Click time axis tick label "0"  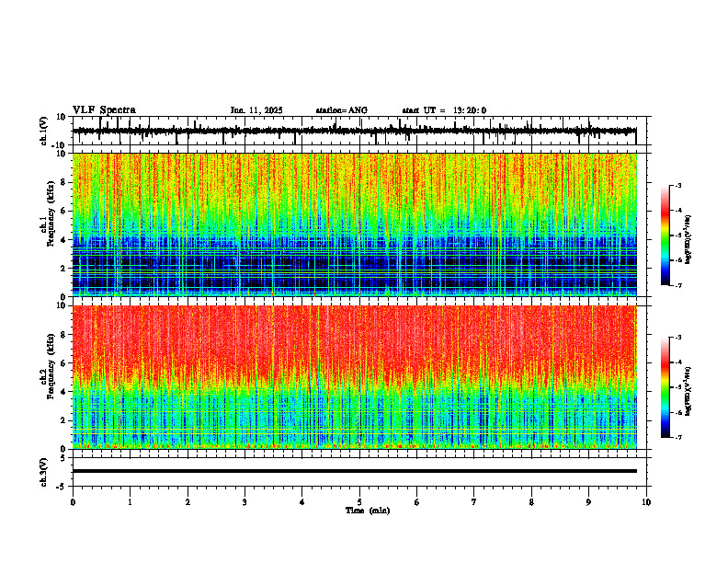tap(73, 502)
